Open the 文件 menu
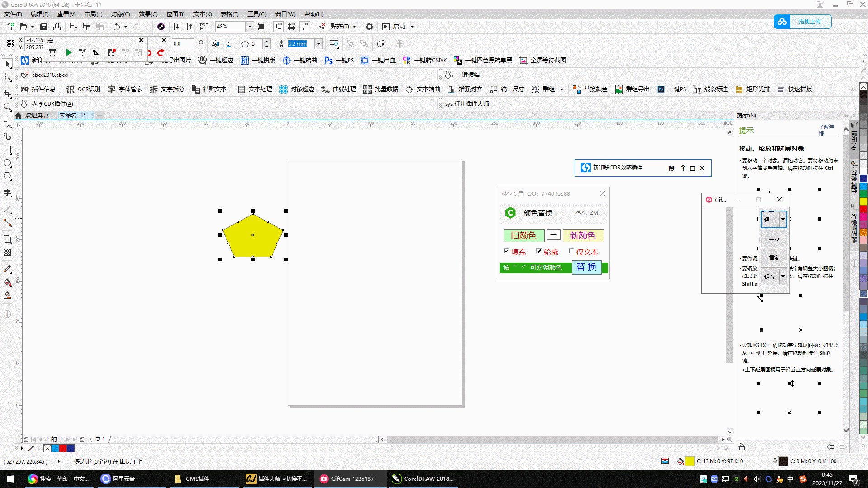The height and width of the screenshot is (488, 868). (x=13, y=14)
